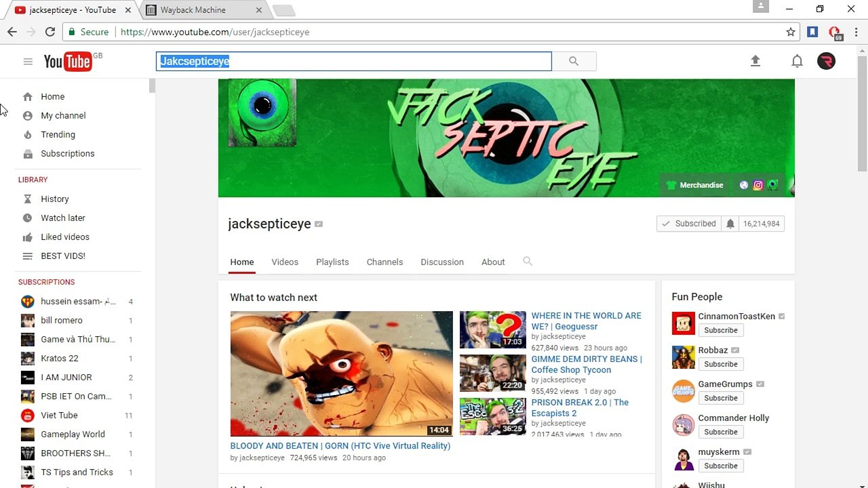The height and width of the screenshot is (488, 868).
Task: Open TS Tips and Tricks subscription
Action: [78, 472]
